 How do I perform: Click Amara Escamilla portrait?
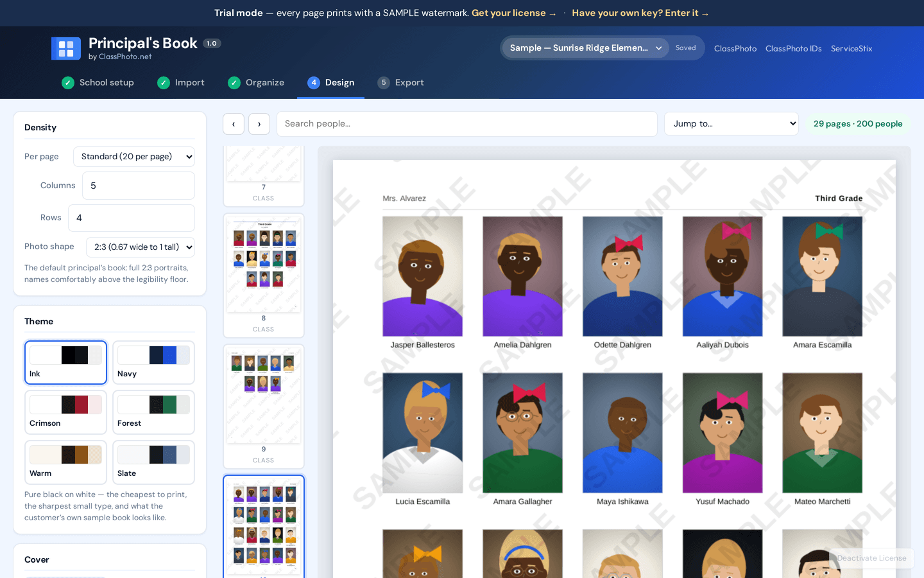(823, 276)
